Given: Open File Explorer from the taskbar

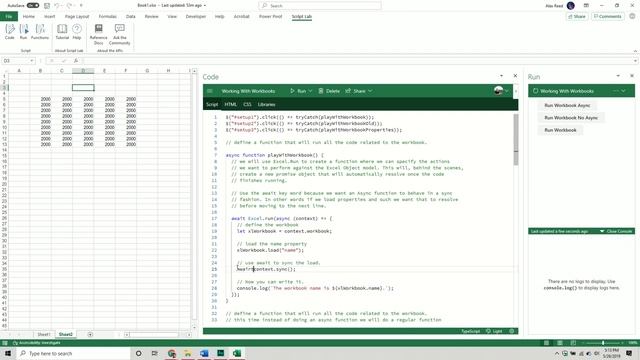Looking at the screenshot, I should [x=188, y=353].
